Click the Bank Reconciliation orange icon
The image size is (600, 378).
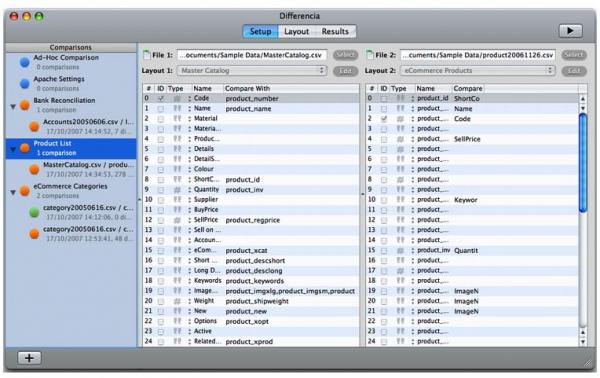coord(24,105)
